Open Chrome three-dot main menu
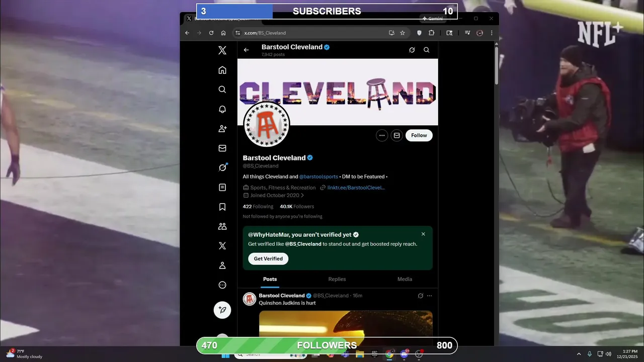This screenshot has height=362, width=644. 492,33
